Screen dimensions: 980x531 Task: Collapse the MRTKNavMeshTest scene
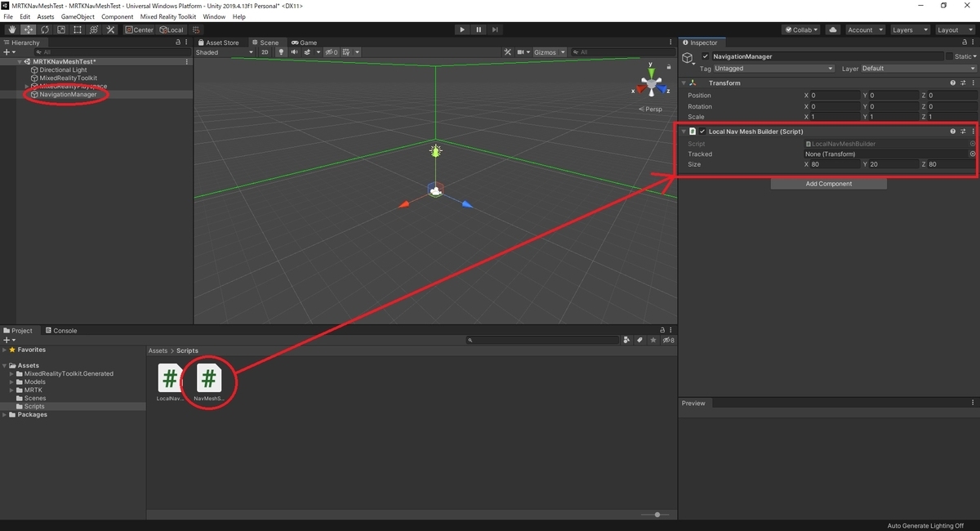[20, 62]
